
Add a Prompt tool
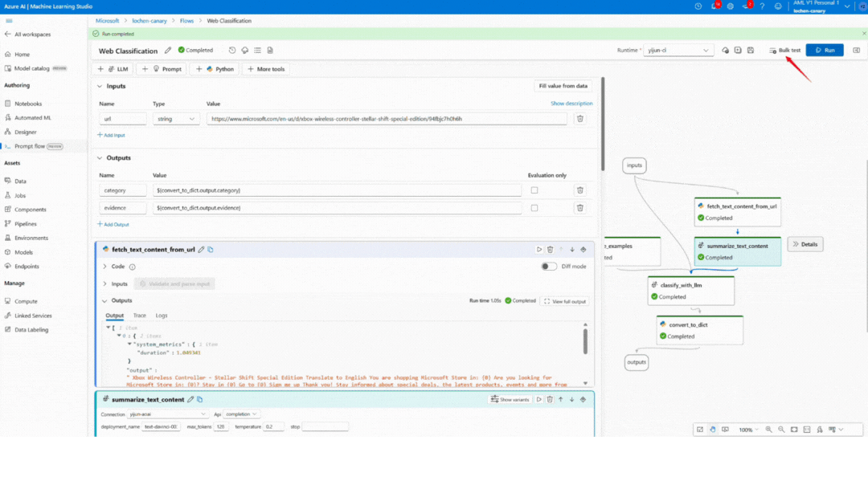162,69
